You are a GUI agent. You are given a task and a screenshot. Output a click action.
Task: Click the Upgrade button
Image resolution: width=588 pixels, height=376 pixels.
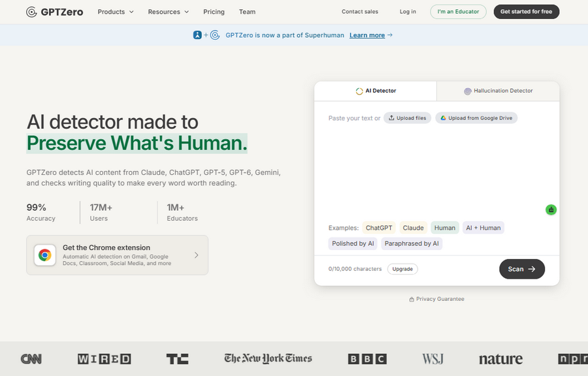[402, 269]
